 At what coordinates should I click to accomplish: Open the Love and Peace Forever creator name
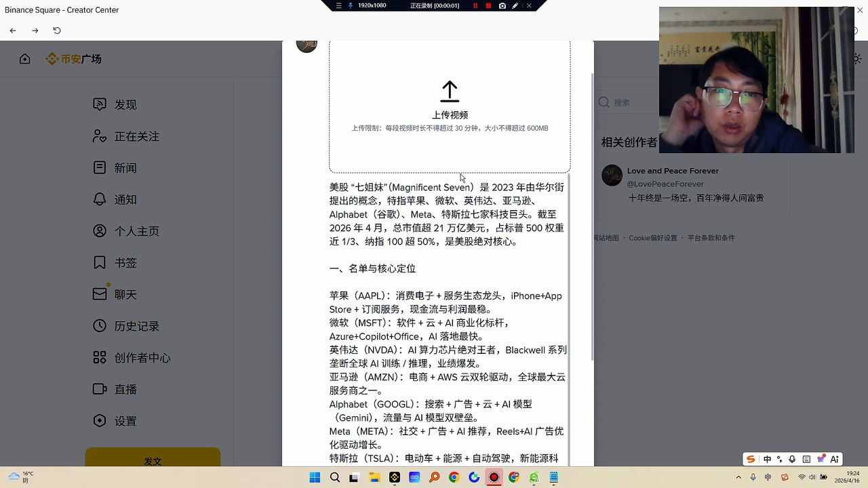673,171
